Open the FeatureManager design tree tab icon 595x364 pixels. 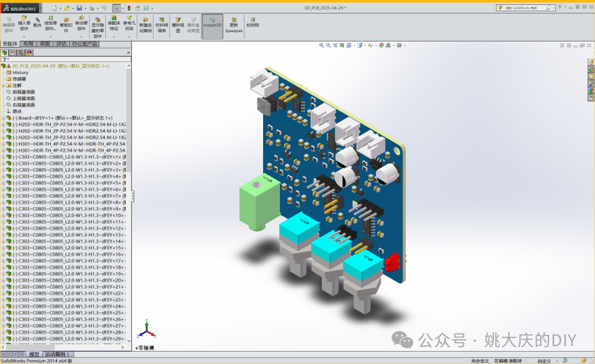click(4, 53)
